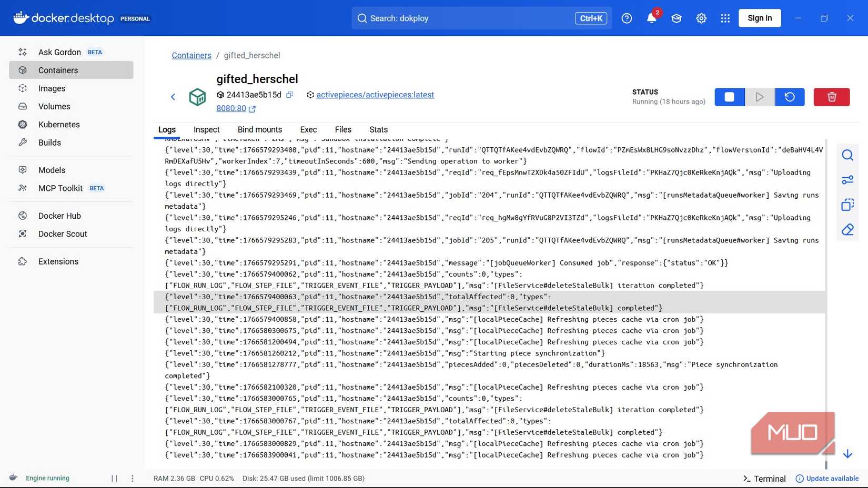
Task: Switch to the Inspect tab
Action: pos(206,129)
